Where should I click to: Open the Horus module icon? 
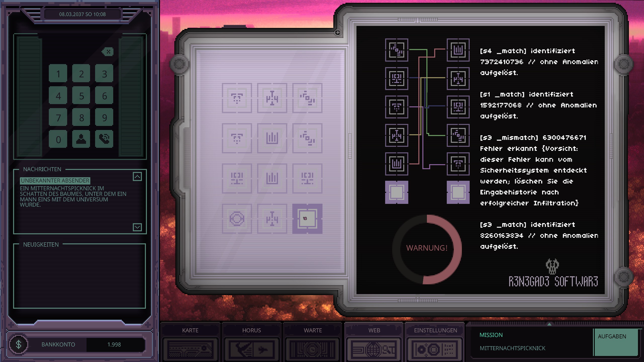click(x=252, y=349)
